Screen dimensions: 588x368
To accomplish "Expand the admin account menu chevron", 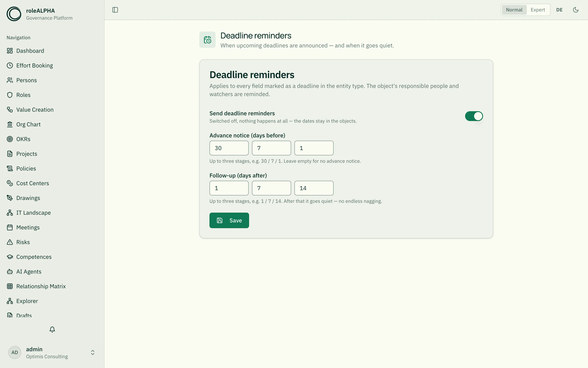I will pyautogui.click(x=92, y=352).
